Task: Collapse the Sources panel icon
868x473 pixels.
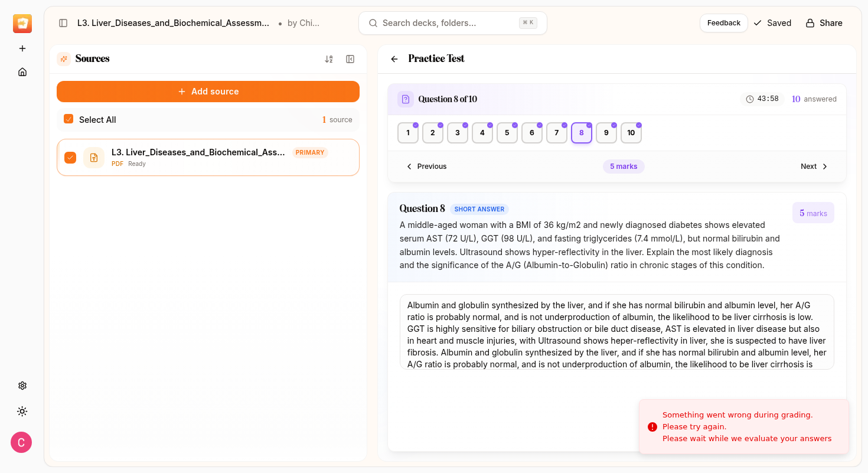Action: point(350,59)
